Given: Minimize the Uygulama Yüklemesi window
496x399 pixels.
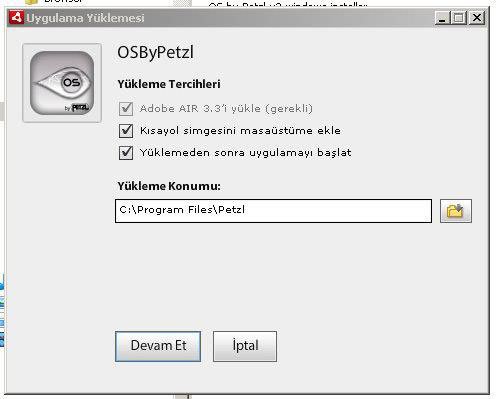Looking at the screenshot, I should click(x=442, y=18).
